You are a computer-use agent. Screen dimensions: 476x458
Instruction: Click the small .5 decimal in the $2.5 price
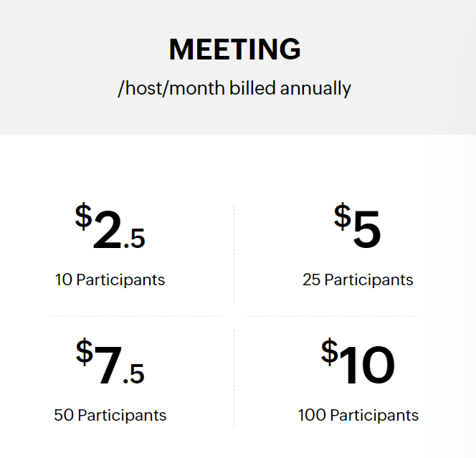(134, 239)
